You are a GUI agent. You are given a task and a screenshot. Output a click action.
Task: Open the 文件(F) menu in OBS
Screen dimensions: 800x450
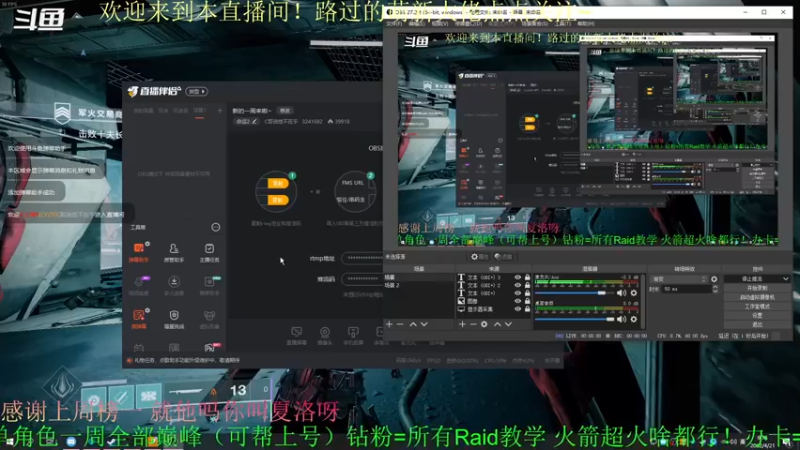pos(394,23)
